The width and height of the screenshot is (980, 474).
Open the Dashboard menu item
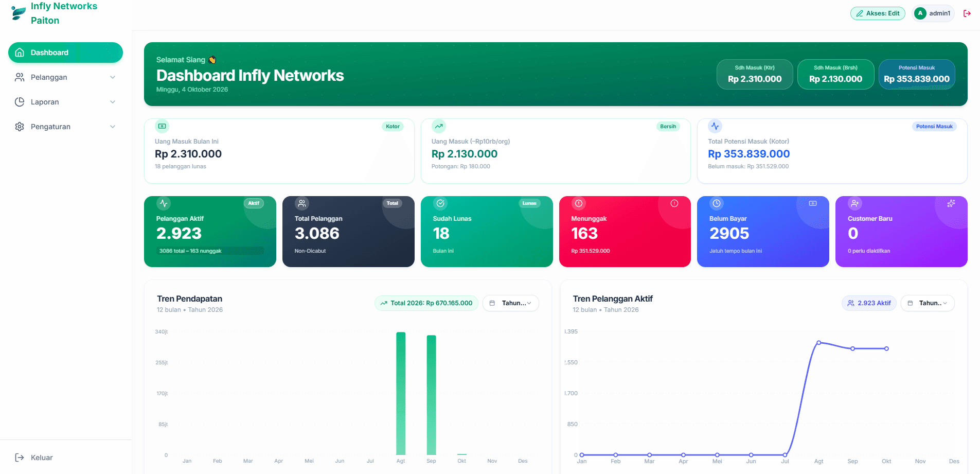65,52
